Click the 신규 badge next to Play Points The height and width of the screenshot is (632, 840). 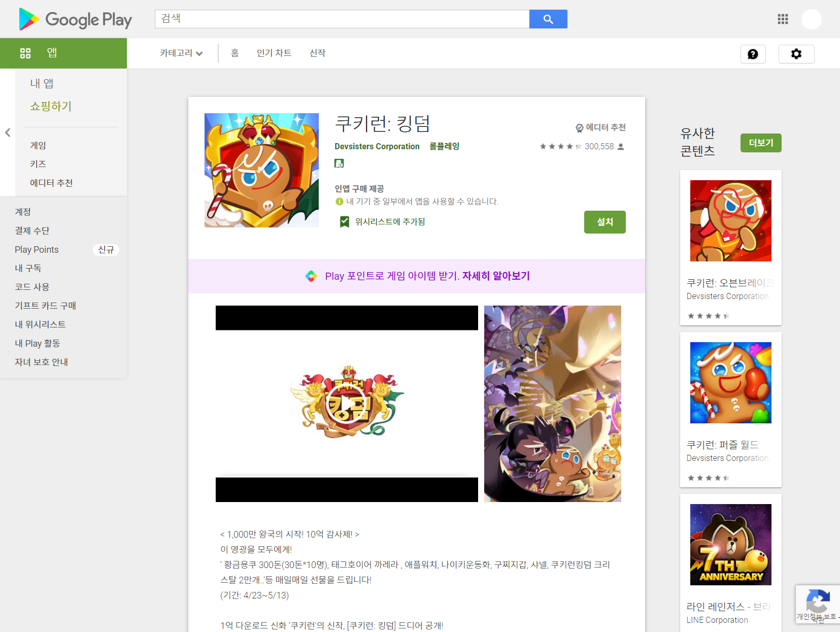[106, 250]
